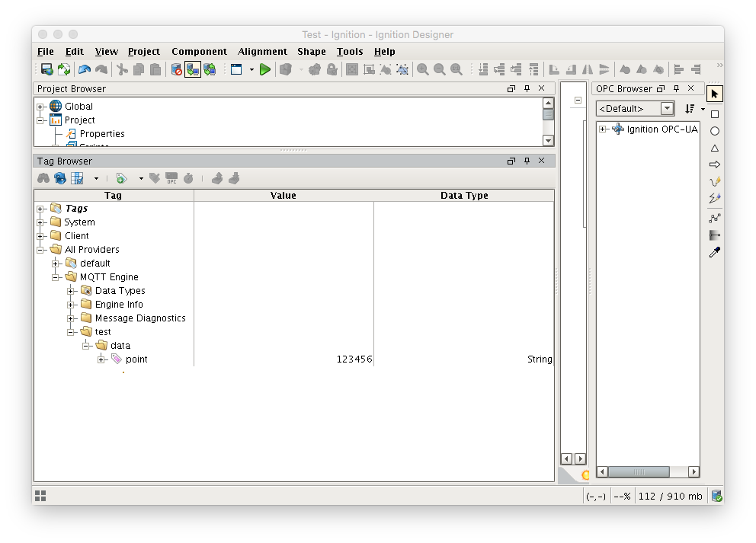This screenshot has height=543, width=756.
Task: Toggle Comm Read/Write mode icon
Action: [x=210, y=69]
